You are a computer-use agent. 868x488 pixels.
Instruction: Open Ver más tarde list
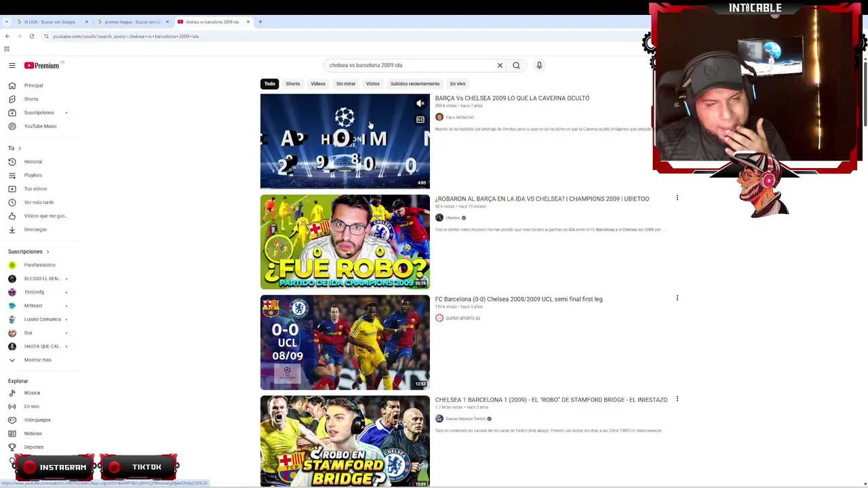(39, 203)
